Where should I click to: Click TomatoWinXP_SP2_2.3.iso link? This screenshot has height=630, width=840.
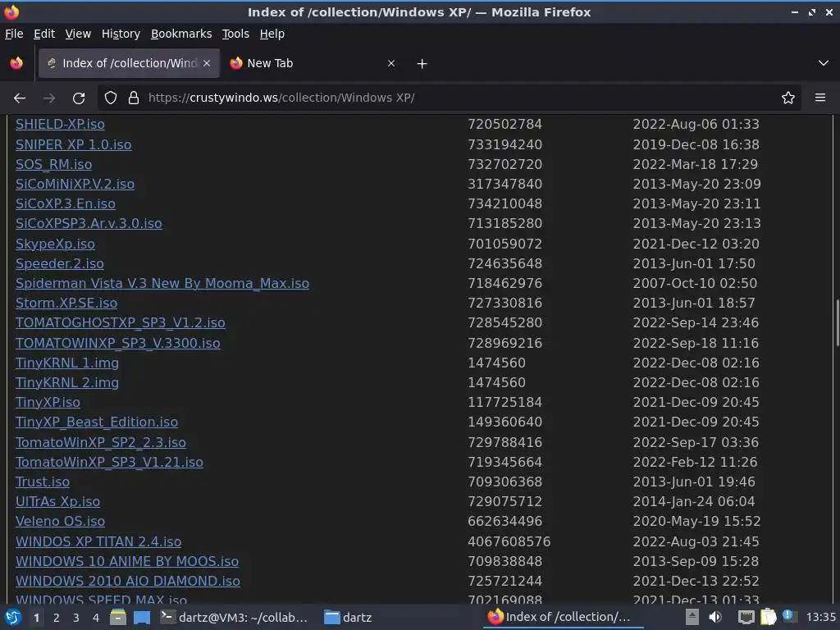(x=101, y=442)
